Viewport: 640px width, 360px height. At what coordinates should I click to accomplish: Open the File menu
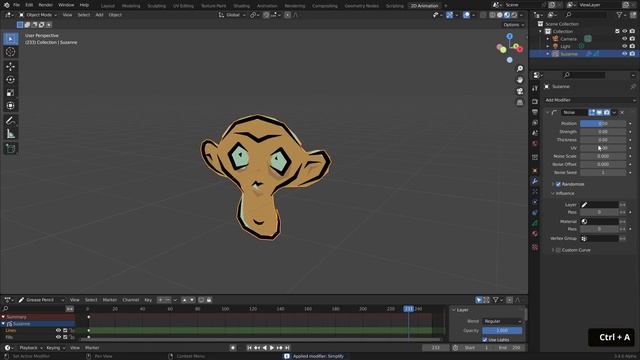tap(16, 5)
